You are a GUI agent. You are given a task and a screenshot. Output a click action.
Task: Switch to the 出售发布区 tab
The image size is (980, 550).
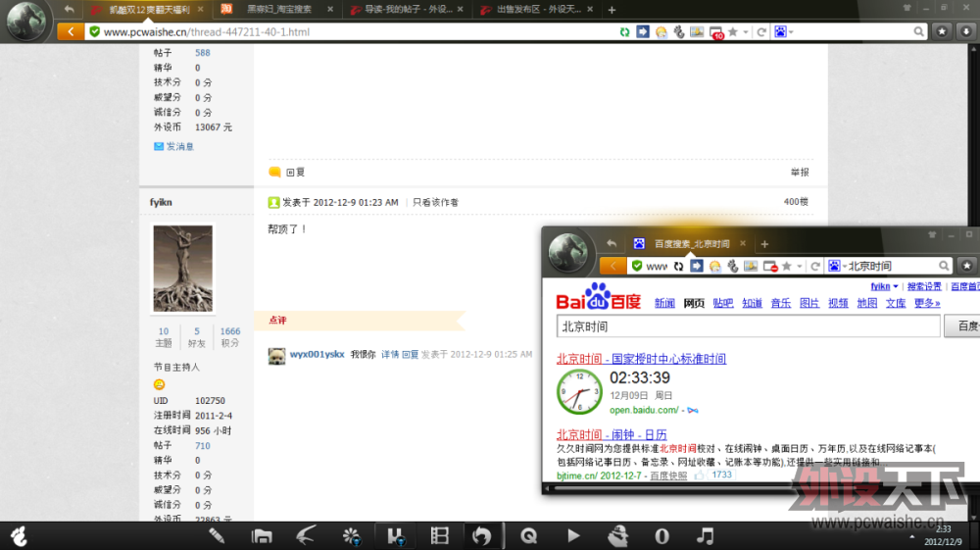pyautogui.click(x=539, y=10)
